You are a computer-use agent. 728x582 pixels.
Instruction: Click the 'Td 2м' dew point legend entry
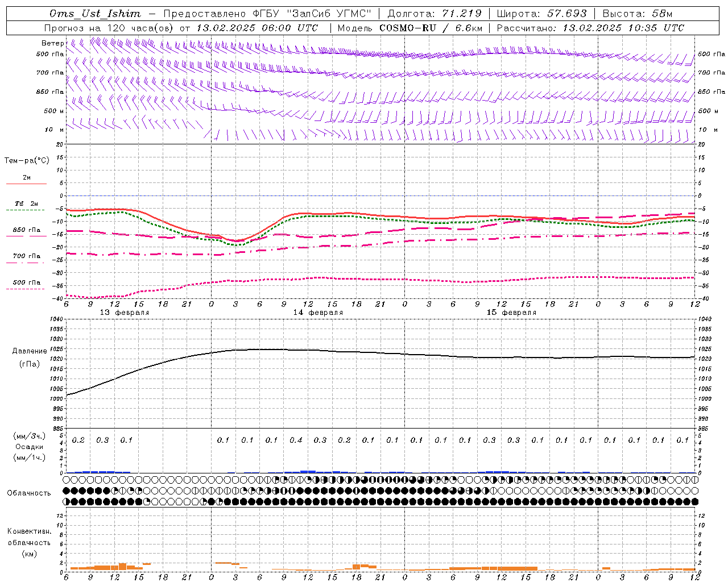(x=26, y=203)
